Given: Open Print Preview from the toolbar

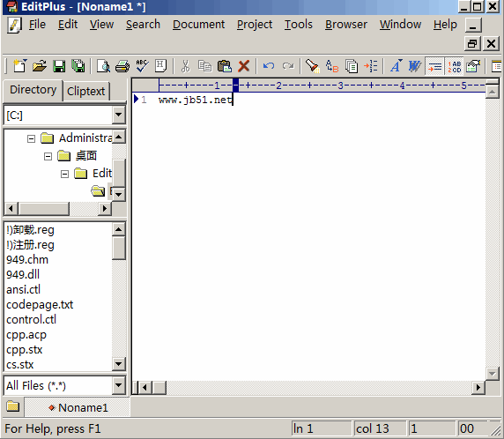Looking at the screenshot, I should pyautogui.click(x=103, y=66).
